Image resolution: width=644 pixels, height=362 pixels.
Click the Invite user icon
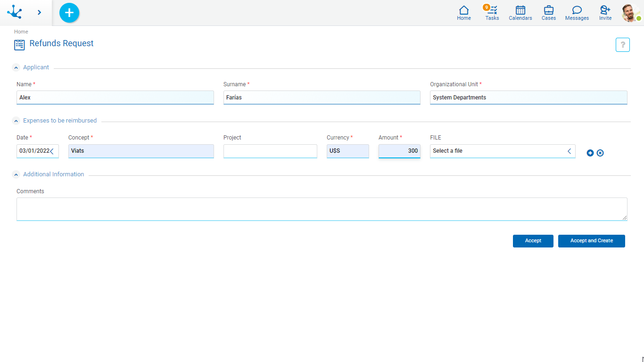pyautogui.click(x=605, y=13)
